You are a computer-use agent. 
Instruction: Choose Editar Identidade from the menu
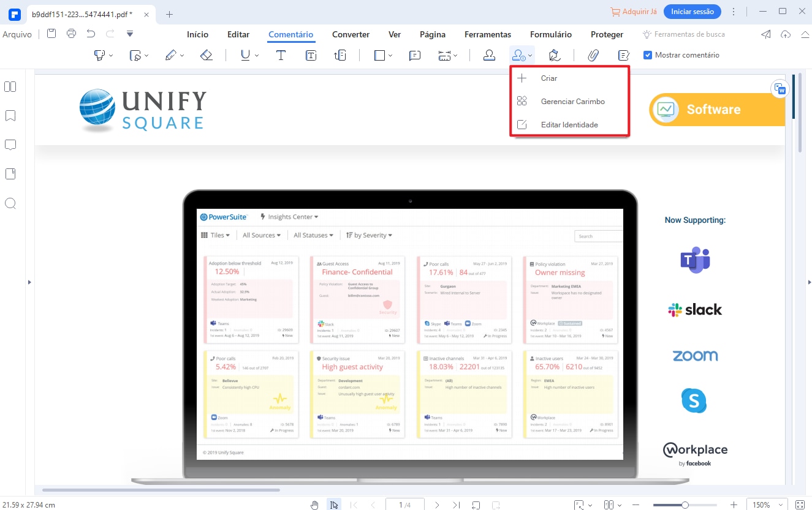pos(569,125)
